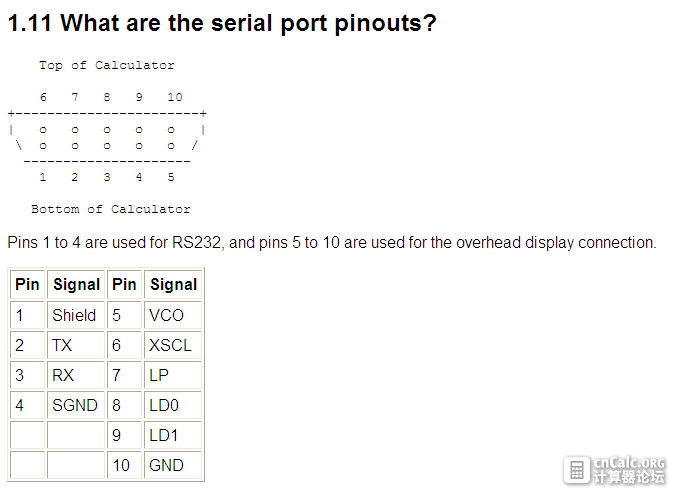Click the TX signal cell
675x496 pixels.
[75, 345]
